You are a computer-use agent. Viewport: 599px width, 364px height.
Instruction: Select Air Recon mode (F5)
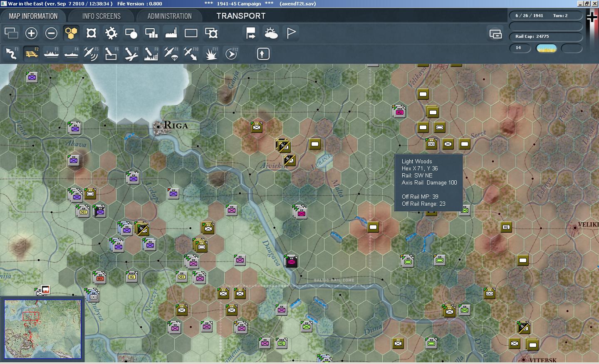91,54
